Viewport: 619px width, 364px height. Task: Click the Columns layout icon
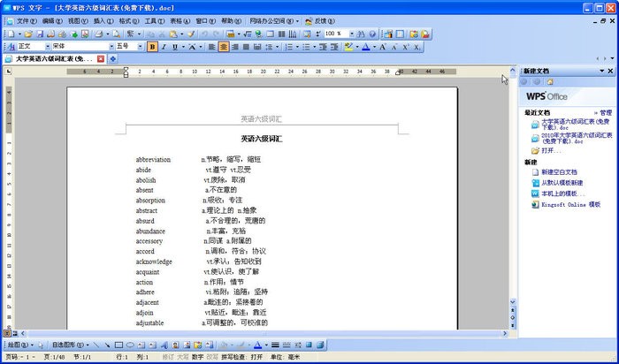pos(281,34)
